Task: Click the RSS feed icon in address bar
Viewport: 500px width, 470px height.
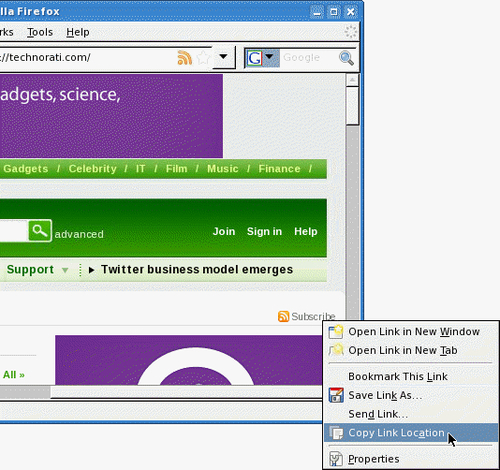Action: pos(185,58)
